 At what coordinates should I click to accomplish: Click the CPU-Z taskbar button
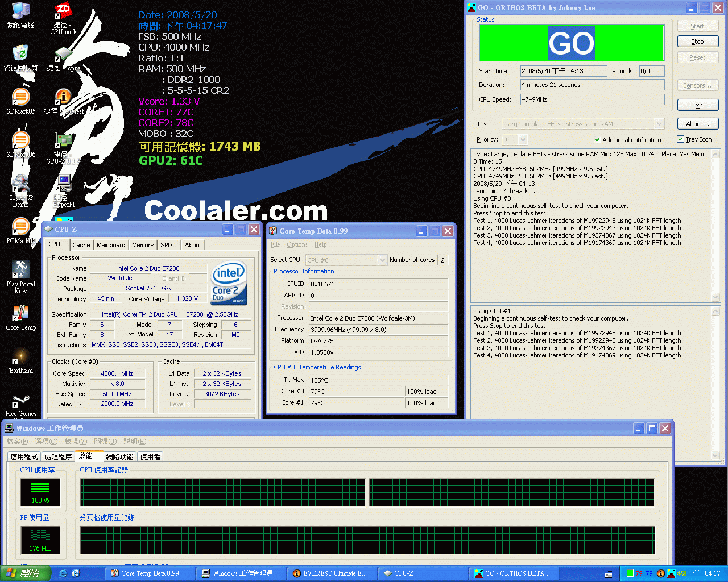click(422, 573)
